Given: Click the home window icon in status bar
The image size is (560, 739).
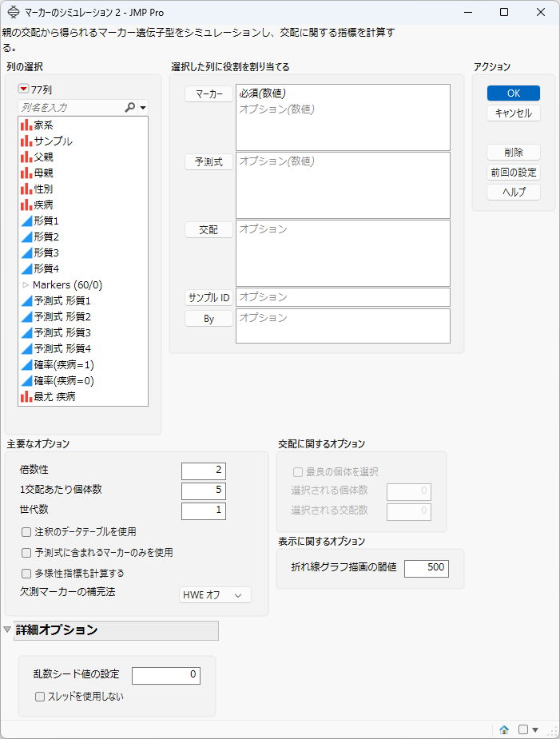Looking at the screenshot, I should click(504, 729).
